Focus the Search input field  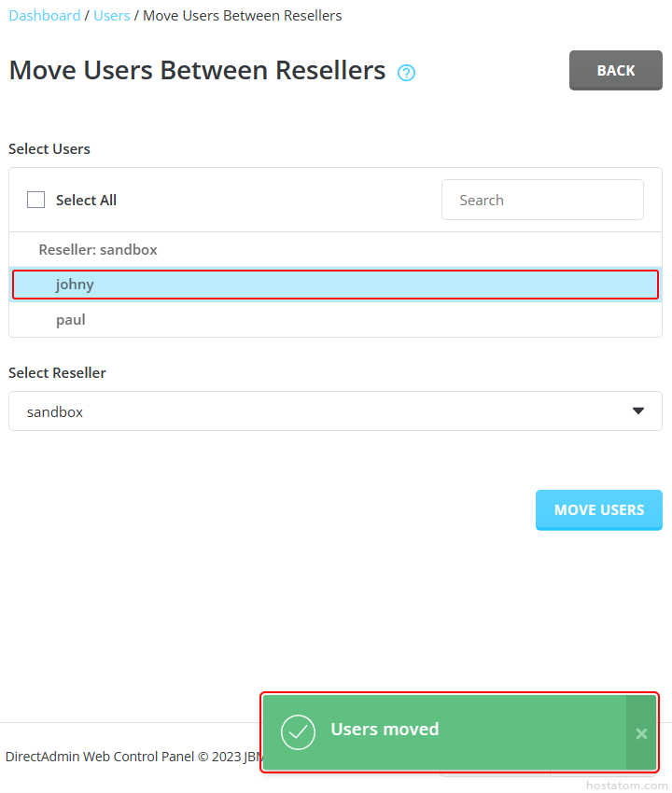coord(542,200)
